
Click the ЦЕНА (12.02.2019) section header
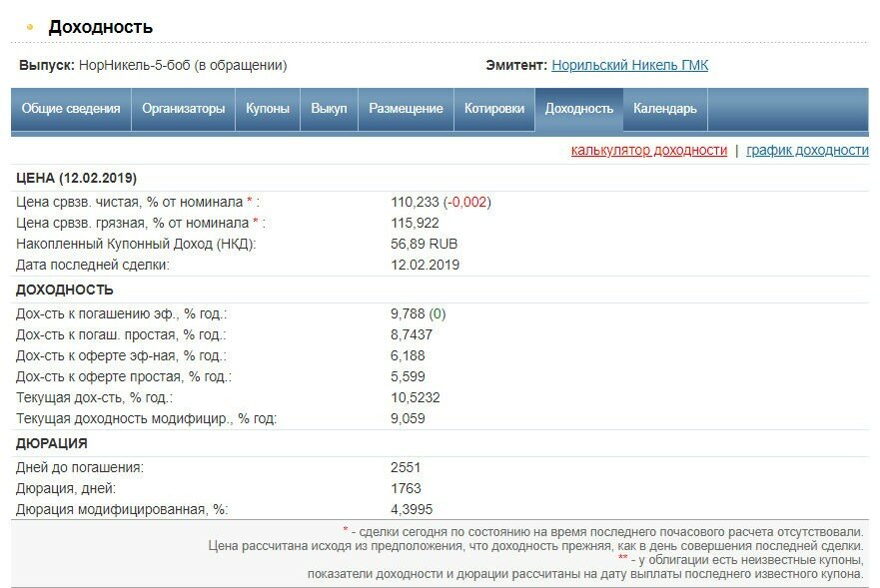(x=77, y=178)
